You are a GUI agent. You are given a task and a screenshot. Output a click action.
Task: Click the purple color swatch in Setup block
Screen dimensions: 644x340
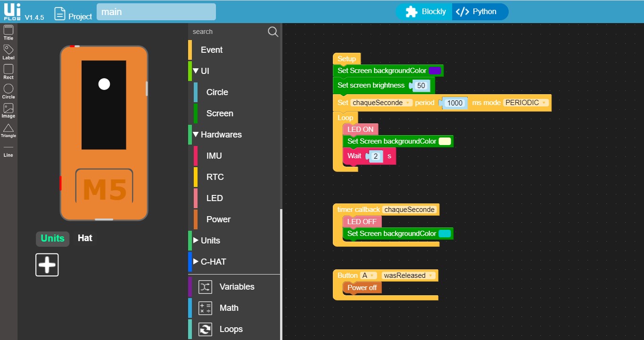(435, 71)
